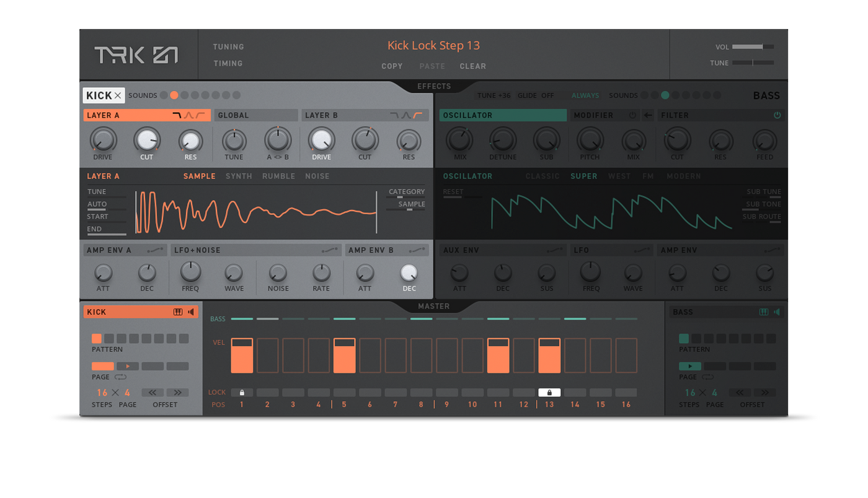This screenshot has height=498, width=868.
Task: Open the TUNE +36 selector
Action: click(494, 95)
